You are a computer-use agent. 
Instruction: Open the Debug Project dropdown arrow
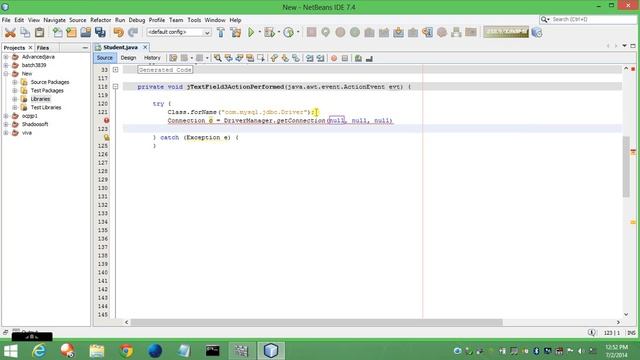tap(279, 32)
